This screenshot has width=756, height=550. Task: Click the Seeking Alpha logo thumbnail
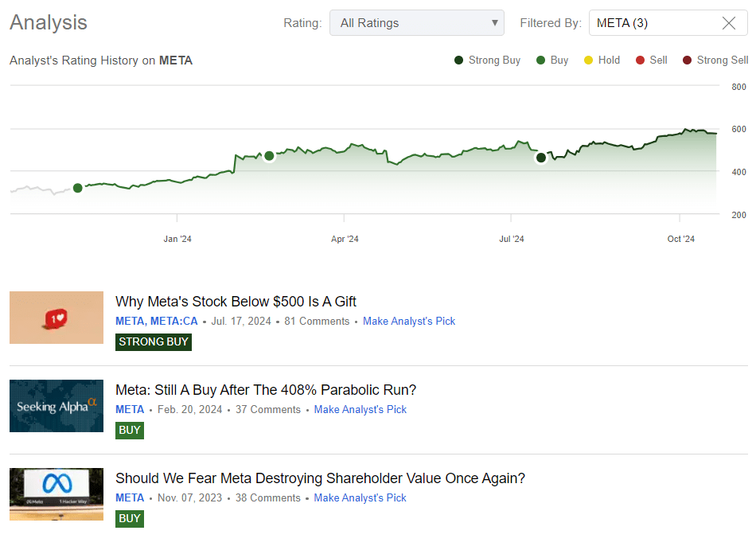[57, 406]
